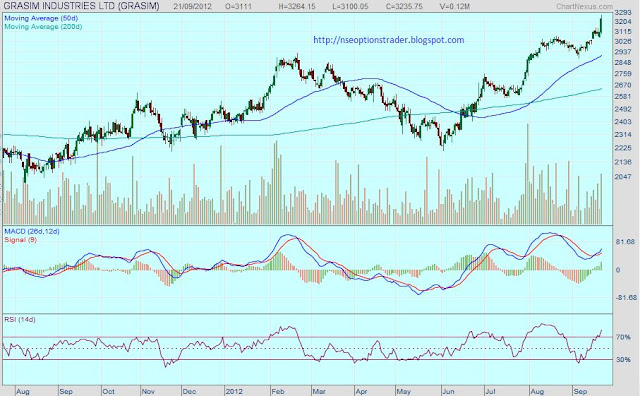This screenshot has height=396, width=640.
Task: Click the Nov month label on time axis
Action: (x=148, y=392)
